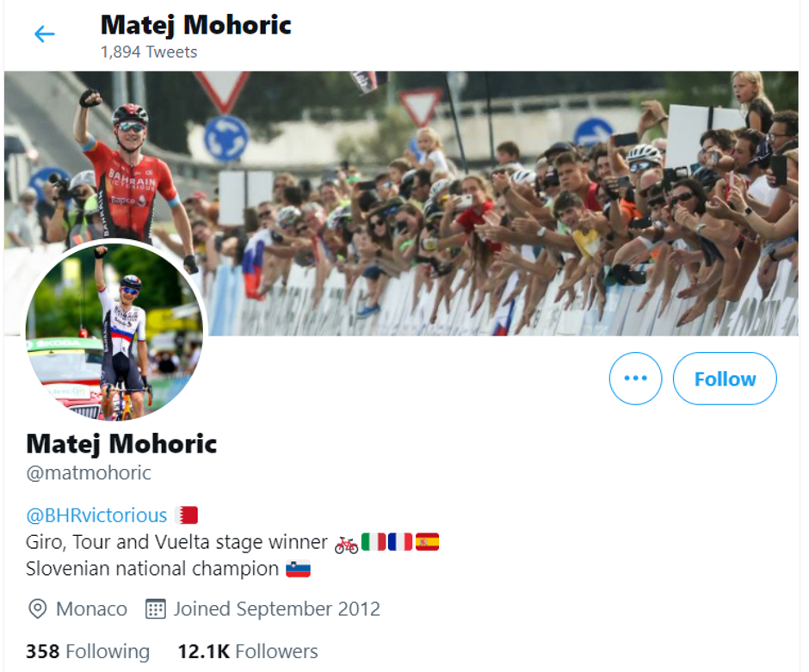Click the back arrow to return

point(44,34)
